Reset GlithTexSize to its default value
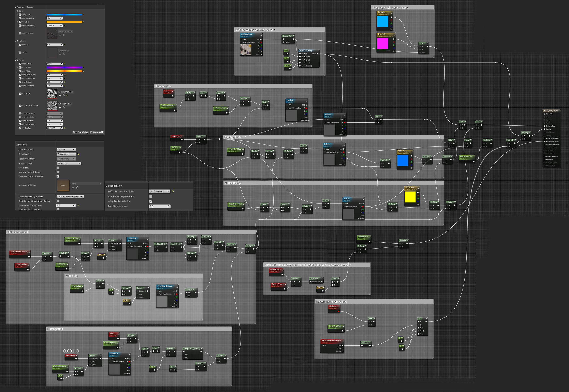 point(64,128)
